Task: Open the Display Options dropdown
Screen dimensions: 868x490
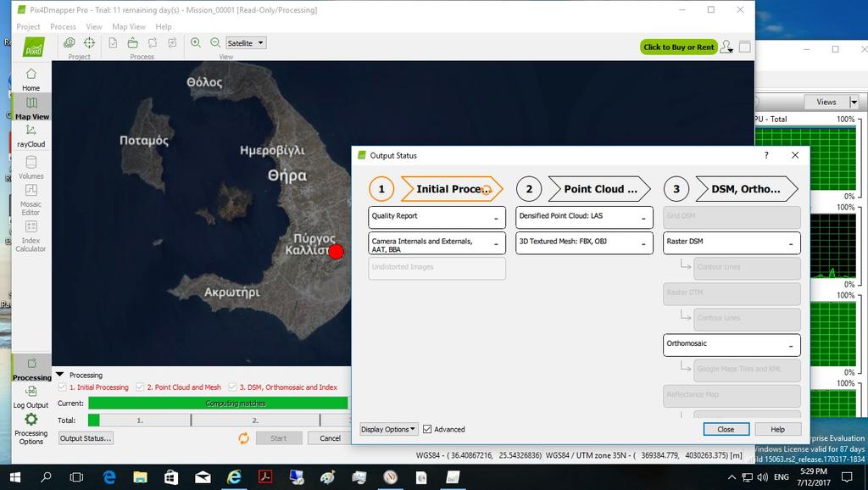Action: (388, 429)
